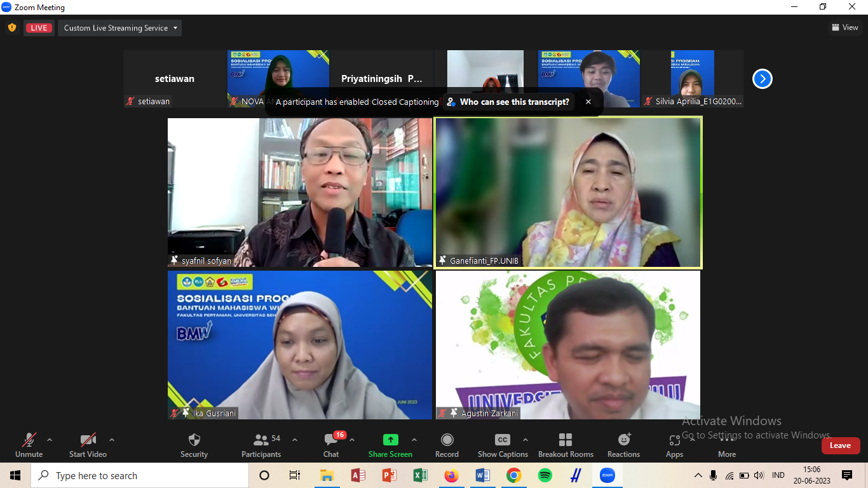
Task: Click Ika Gusriani video tile
Action: tap(300, 345)
